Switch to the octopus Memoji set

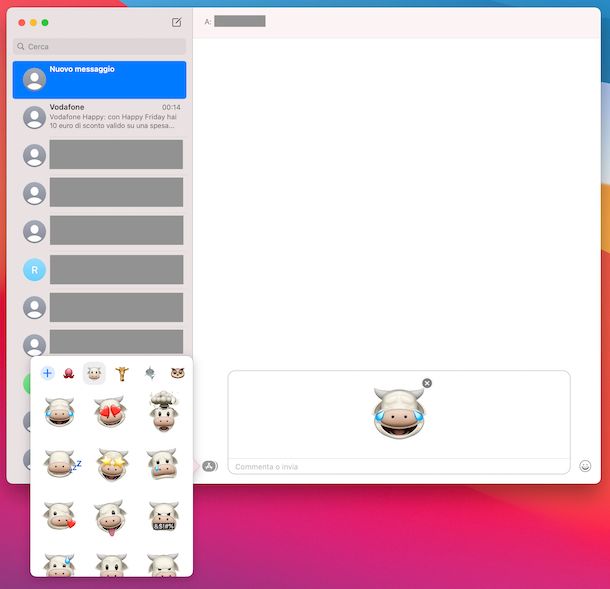(x=69, y=373)
